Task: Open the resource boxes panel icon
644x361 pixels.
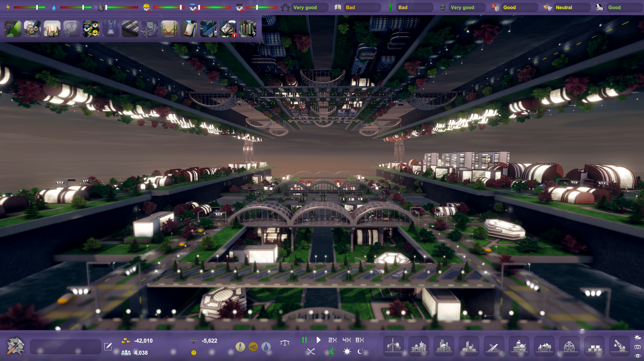Action: pos(32,29)
